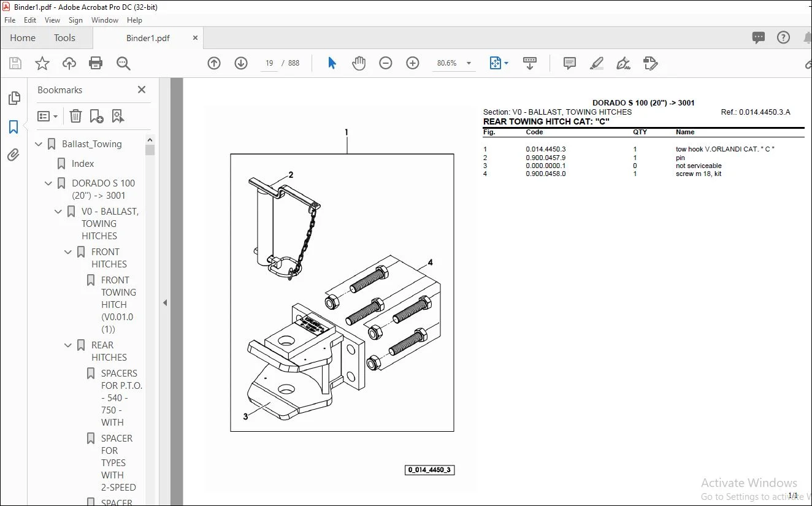Click the scrolling mode toolbar icon
812x506 pixels.
530,63
